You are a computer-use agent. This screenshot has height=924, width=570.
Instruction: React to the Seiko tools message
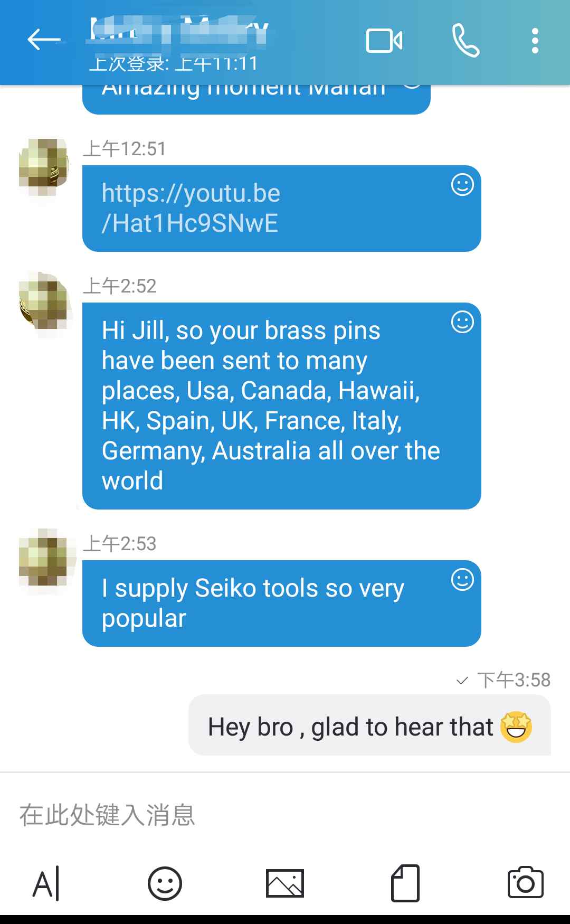coord(462,580)
